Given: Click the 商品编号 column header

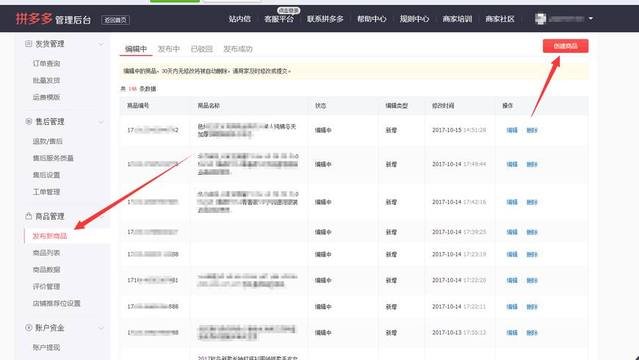Looking at the screenshot, I should pyautogui.click(x=138, y=106).
